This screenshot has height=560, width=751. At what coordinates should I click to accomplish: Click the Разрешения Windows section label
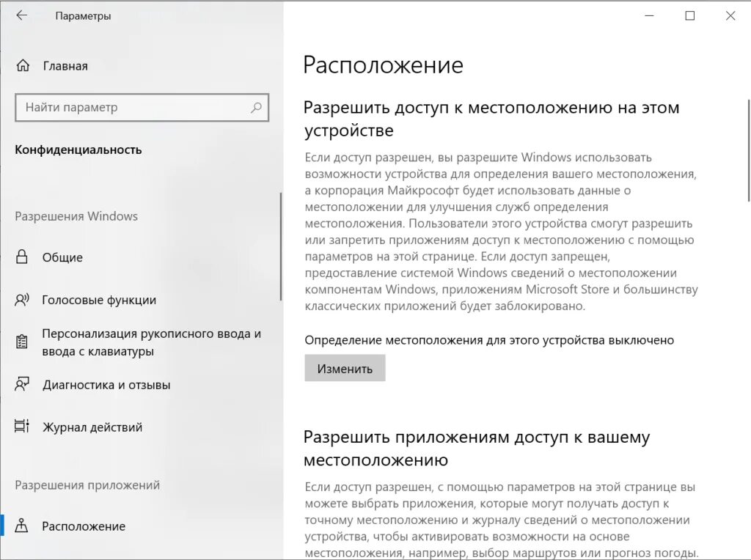[76, 216]
